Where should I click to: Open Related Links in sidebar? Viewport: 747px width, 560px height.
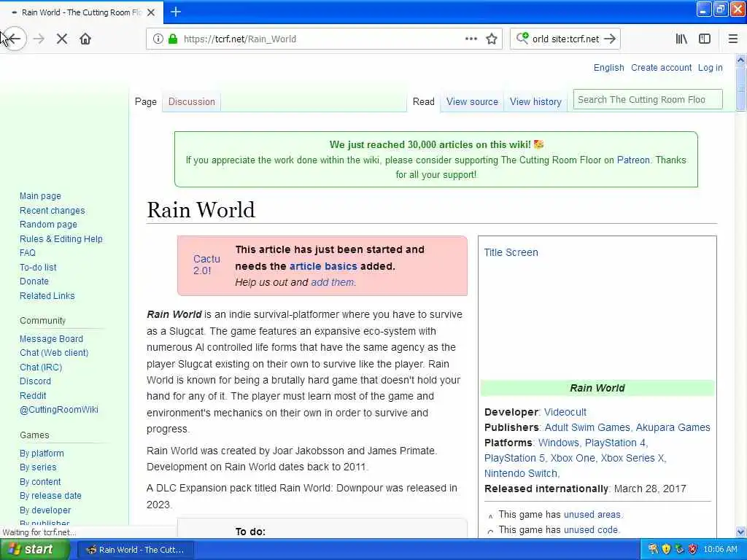pos(47,296)
